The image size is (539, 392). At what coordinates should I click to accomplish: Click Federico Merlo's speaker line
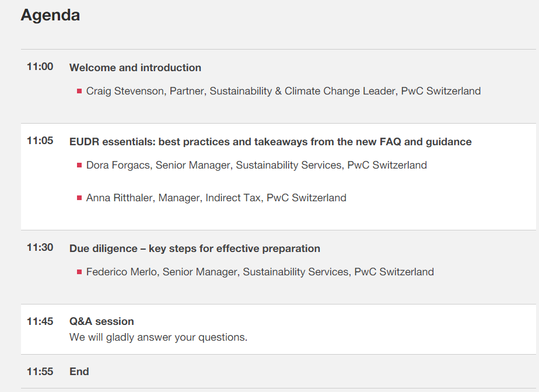pos(260,272)
